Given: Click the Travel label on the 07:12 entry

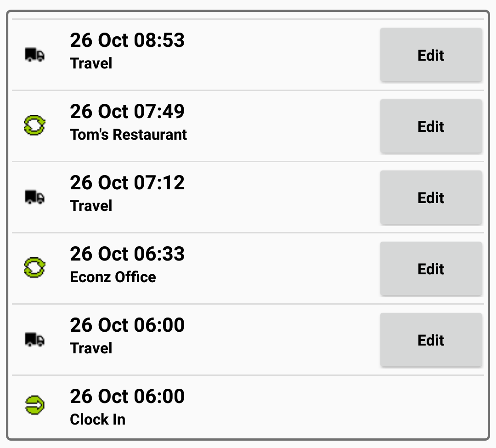Looking at the screenshot, I should (90, 205).
